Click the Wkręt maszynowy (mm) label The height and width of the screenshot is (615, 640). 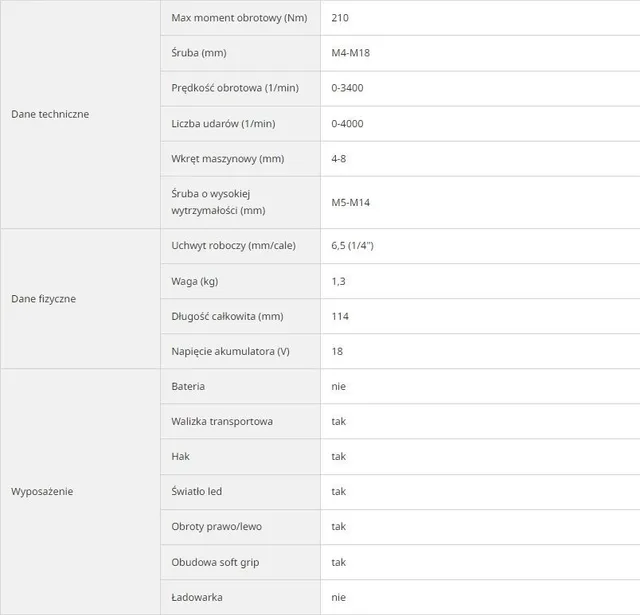click(x=228, y=159)
